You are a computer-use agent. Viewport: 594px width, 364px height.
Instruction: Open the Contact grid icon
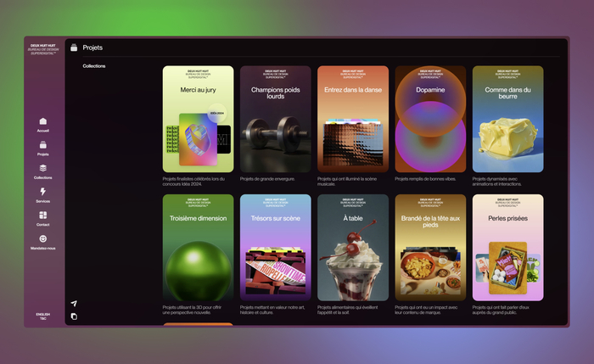42,216
